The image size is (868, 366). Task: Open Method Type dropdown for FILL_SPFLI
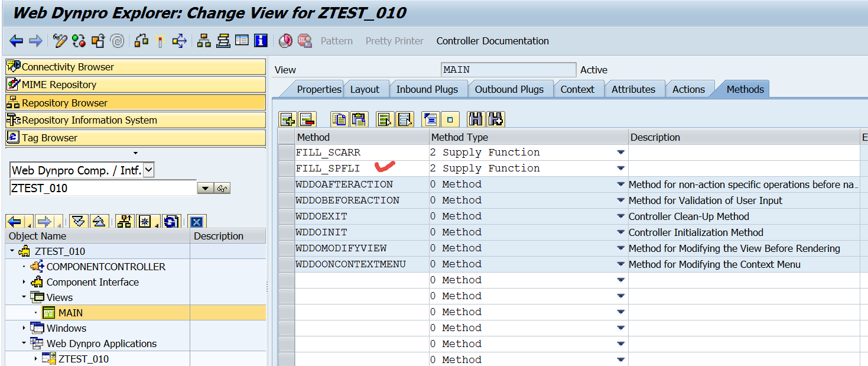[x=620, y=169]
